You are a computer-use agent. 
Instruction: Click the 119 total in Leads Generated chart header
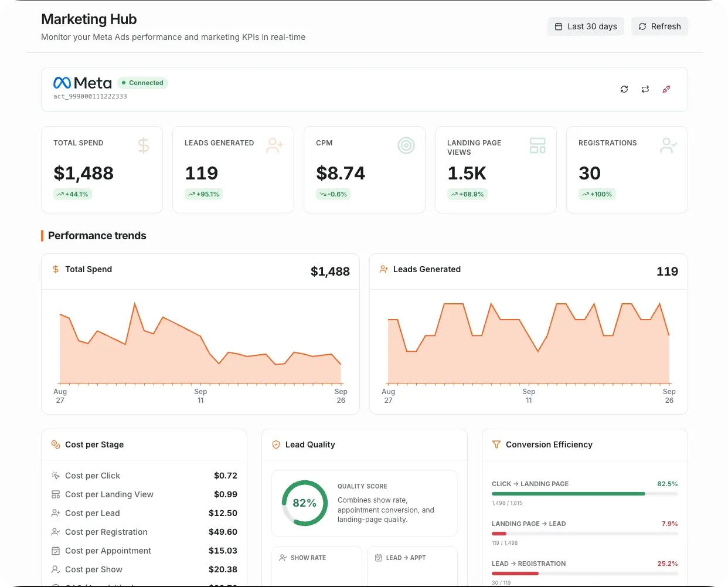(x=667, y=272)
